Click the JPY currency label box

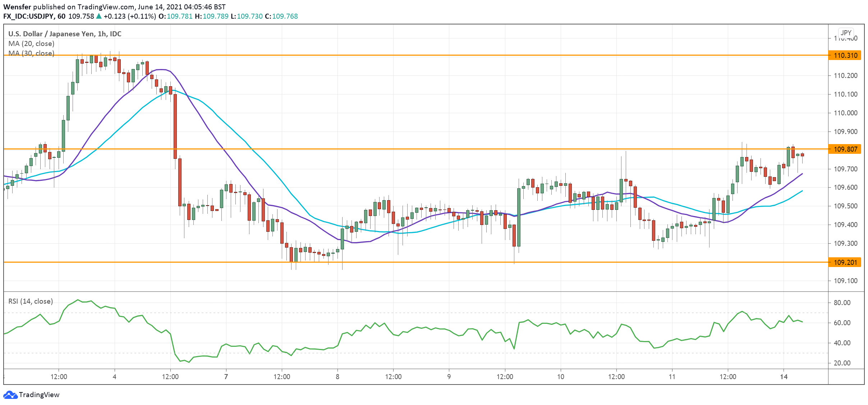pos(846,33)
